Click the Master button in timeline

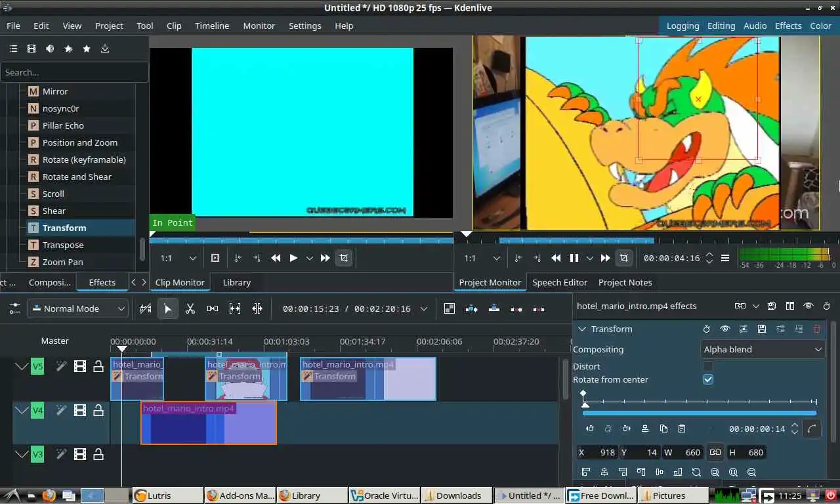click(x=54, y=341)
